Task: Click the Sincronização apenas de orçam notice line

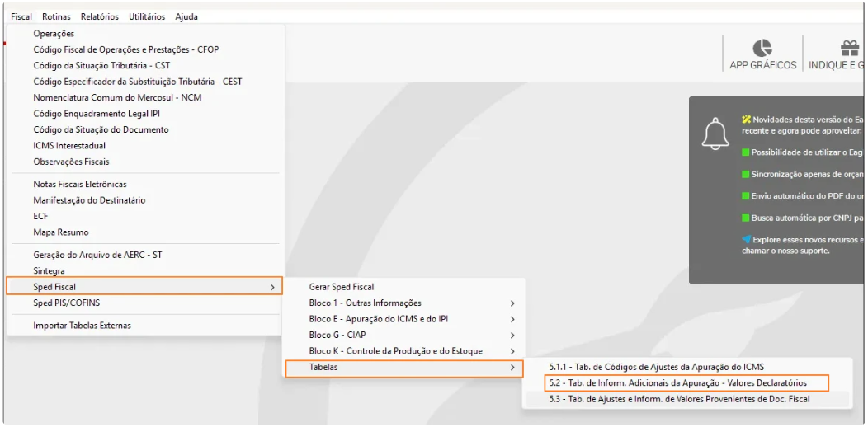Action: tap(803, 174)
